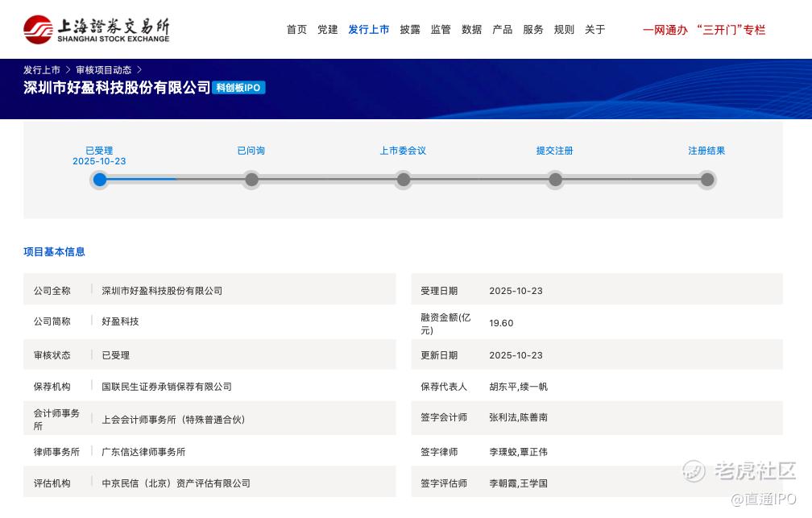This screenshot has height=518, width=812.
Task: Click the 评估机构 field label
Action: [52, 483]
